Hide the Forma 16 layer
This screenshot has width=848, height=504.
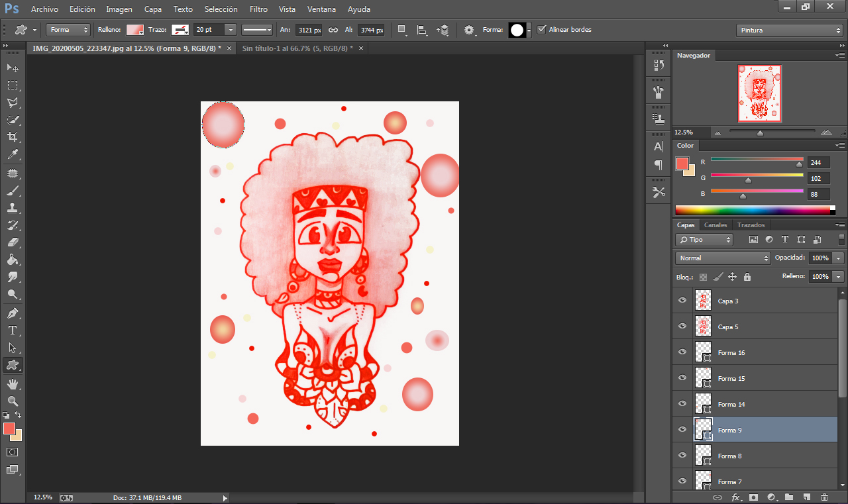[682, 352]
